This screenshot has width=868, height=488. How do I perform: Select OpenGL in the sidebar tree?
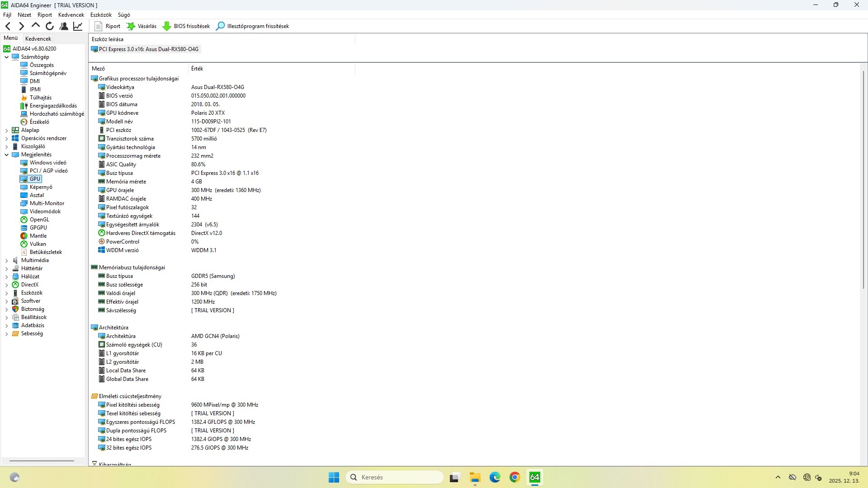click(x=39, y=220)
